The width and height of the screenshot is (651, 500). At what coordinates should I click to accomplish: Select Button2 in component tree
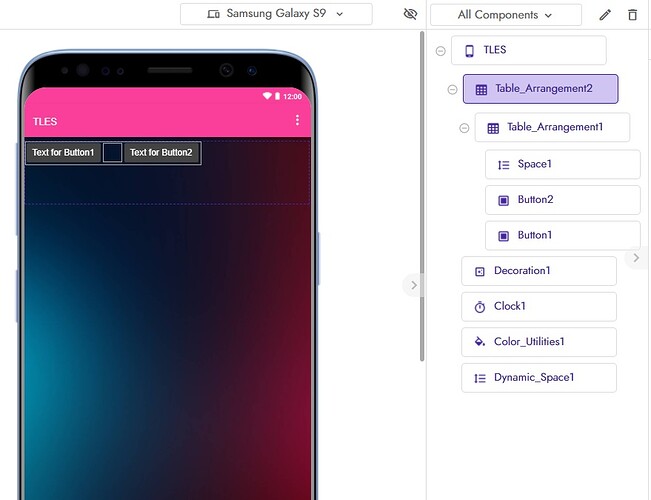pyautogui.click(x=563, y=200)
